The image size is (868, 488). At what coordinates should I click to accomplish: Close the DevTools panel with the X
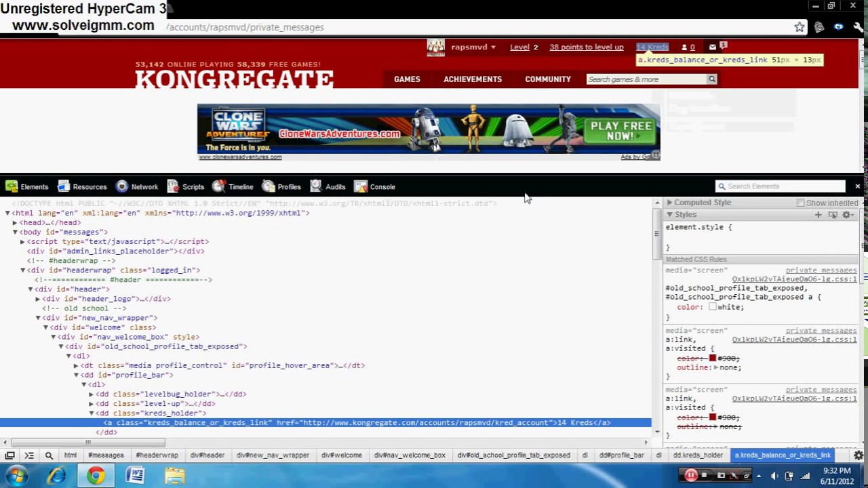[x=857, y=186]
